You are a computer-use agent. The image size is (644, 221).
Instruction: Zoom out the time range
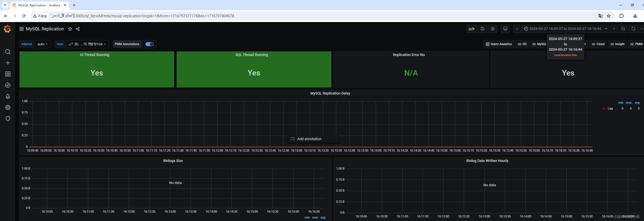(623, 29)
